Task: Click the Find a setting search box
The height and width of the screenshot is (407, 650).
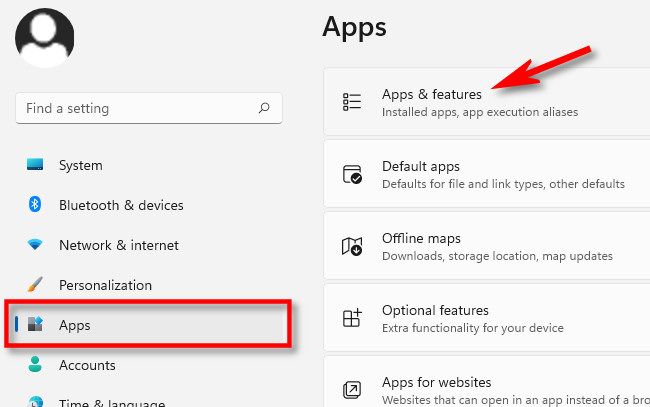Action: point(149,108)
